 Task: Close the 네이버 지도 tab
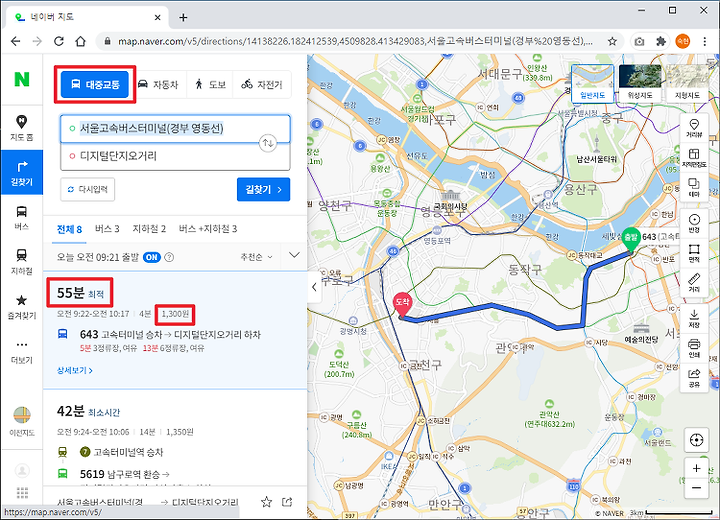(x=158, y=17)
